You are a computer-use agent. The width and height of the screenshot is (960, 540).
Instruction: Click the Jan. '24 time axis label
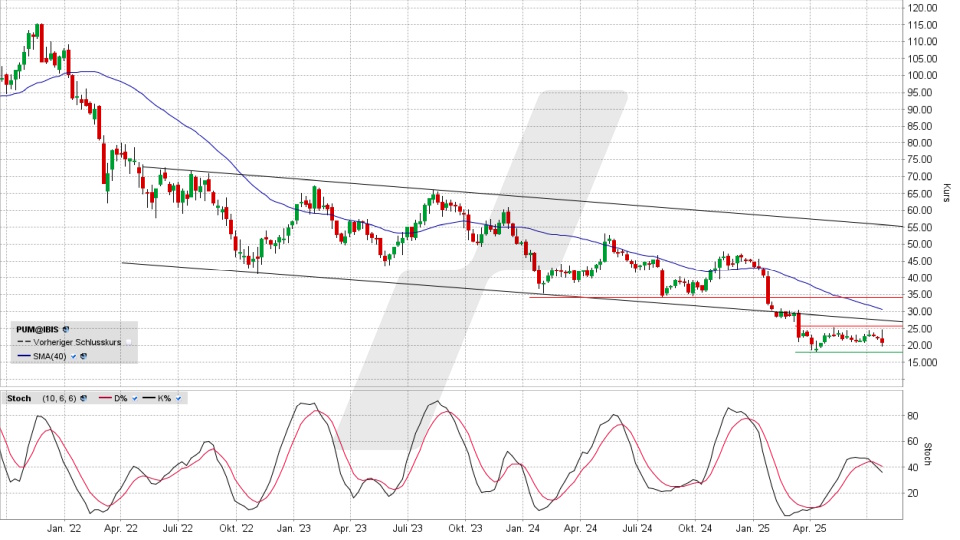coord(523,528)
